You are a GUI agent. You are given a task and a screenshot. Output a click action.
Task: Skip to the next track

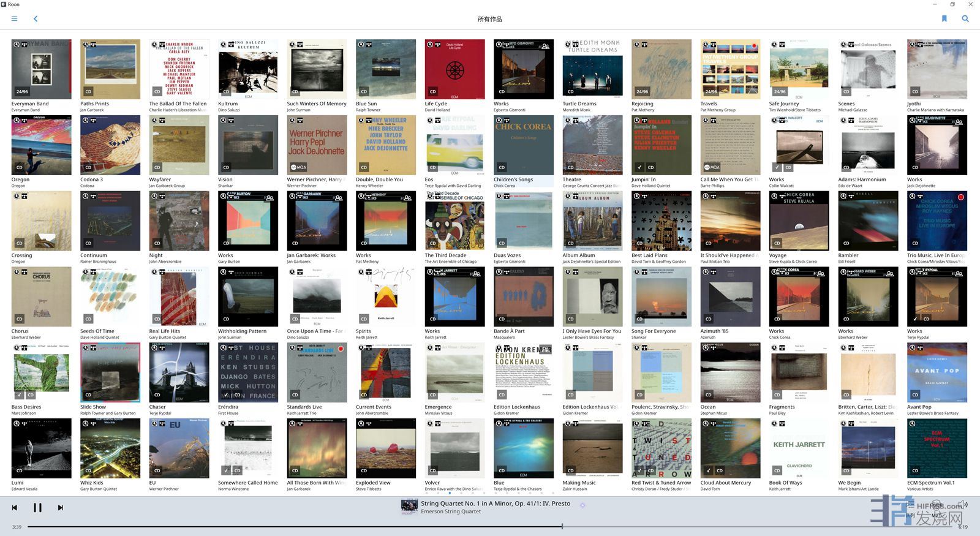click(60, 507)
